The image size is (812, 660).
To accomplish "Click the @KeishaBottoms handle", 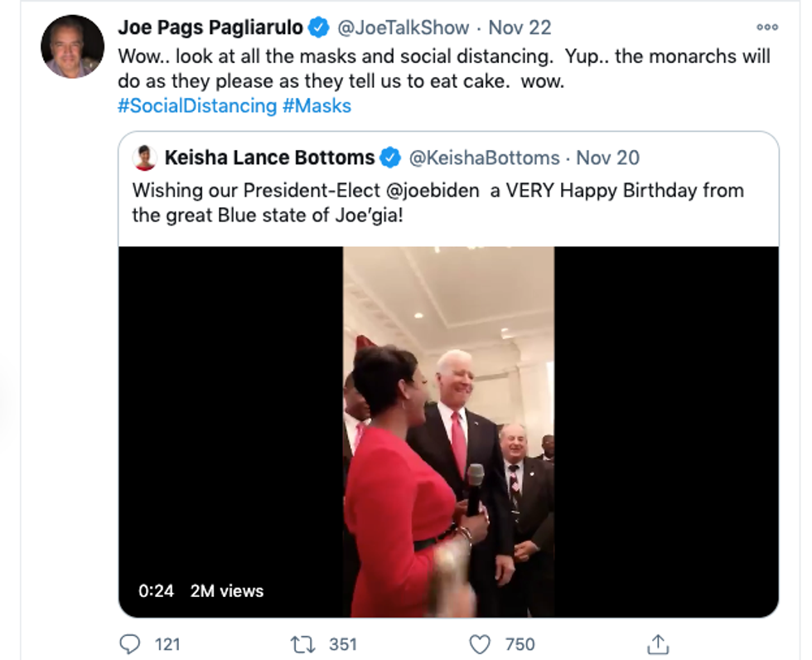I will coord(485,158).
